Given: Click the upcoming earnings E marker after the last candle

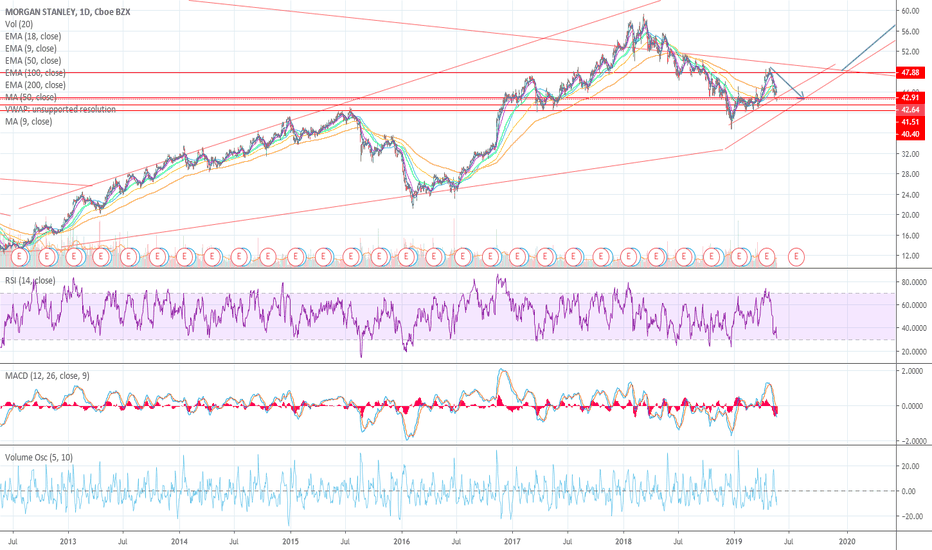Looking at the screenshot, I should tap(796, 257).
